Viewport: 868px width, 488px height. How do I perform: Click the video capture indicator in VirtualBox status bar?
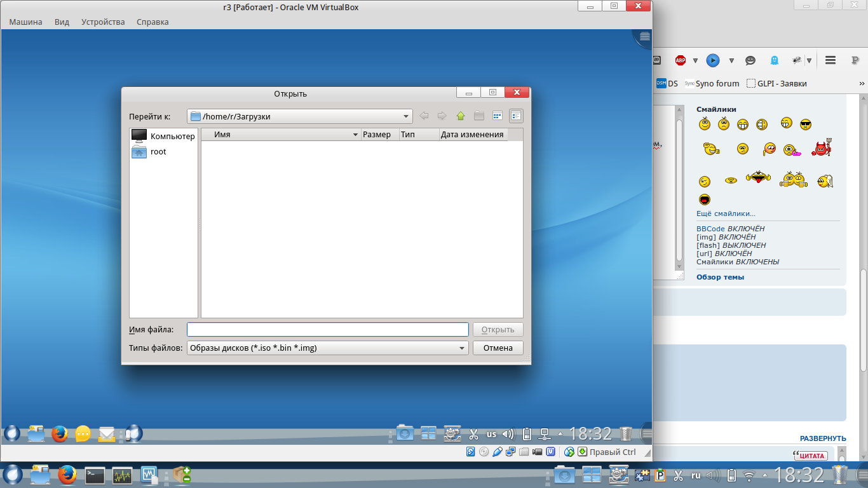pos(538,452)
